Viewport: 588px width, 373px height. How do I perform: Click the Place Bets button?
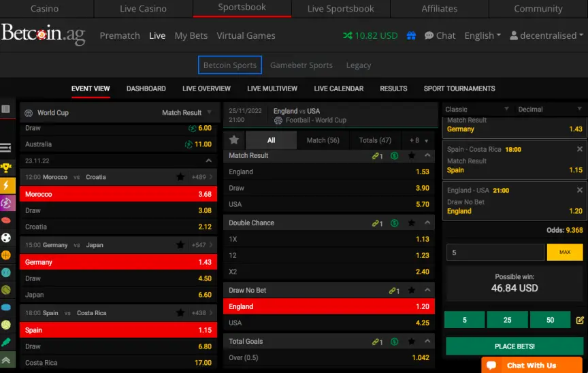point(514,346)
